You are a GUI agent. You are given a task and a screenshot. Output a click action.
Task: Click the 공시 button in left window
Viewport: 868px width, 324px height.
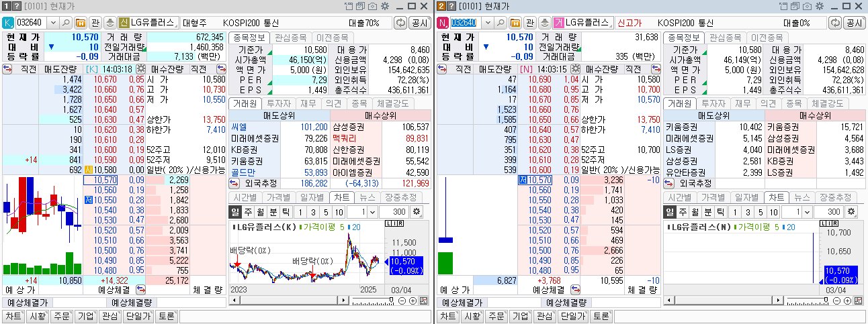[x=420, y=22]
